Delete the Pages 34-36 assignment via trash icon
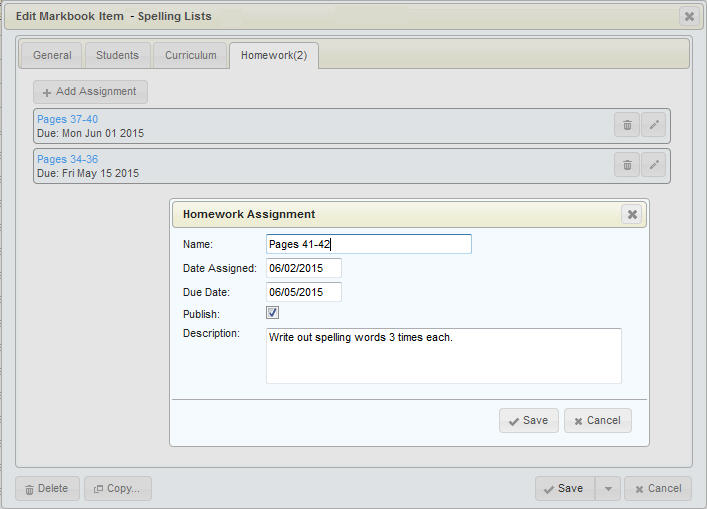 627,165
